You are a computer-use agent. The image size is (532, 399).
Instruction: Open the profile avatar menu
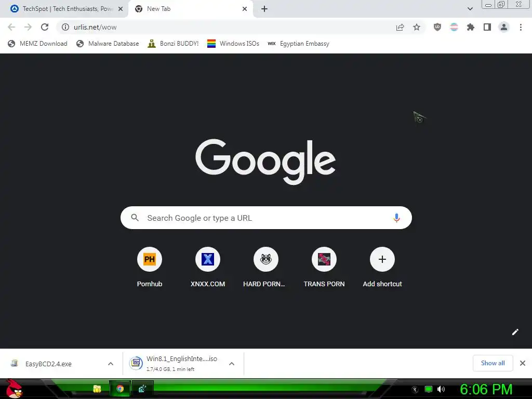point(504,27)
